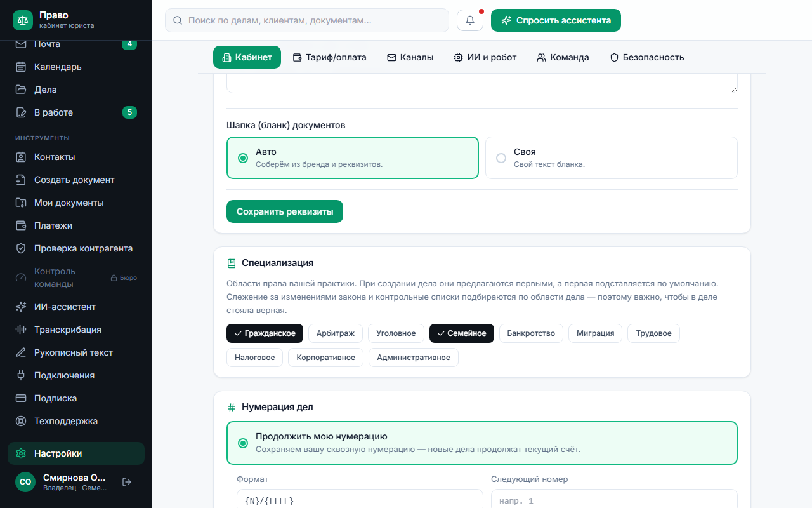Select Продолжить мою нумерацию radio option

(x=482, y=443)
